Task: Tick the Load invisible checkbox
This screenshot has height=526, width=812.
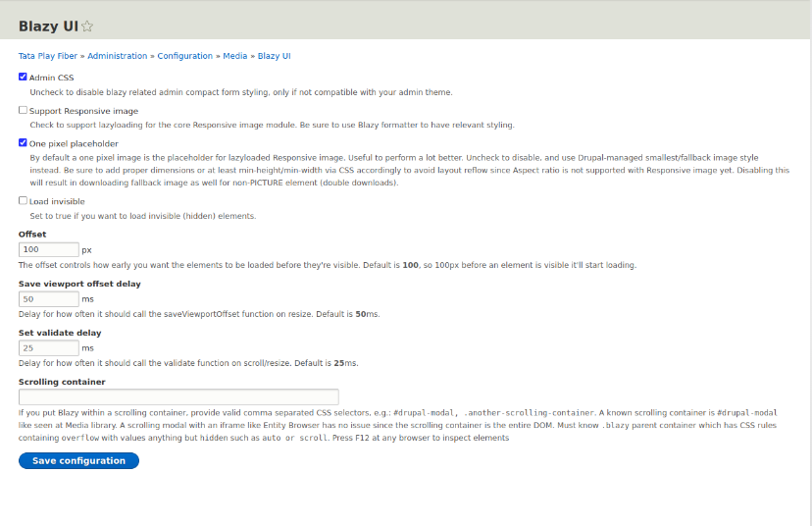Action: tap(23, 200)
